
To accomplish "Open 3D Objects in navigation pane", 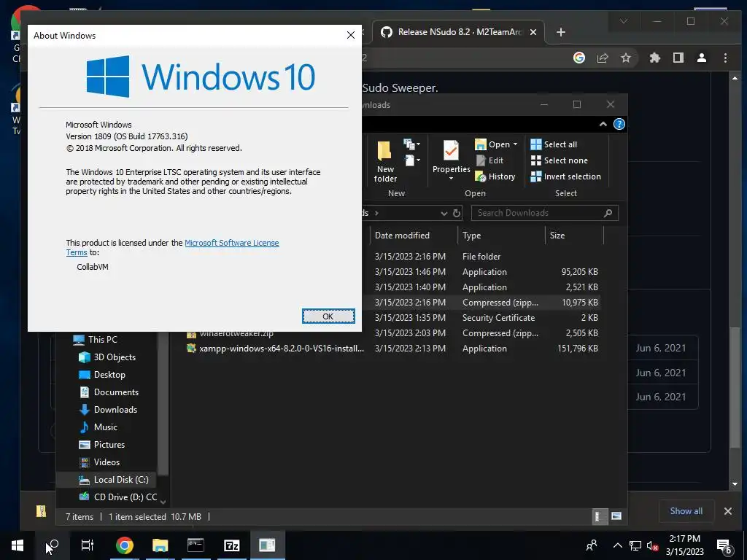I will (x=107, y=357).
